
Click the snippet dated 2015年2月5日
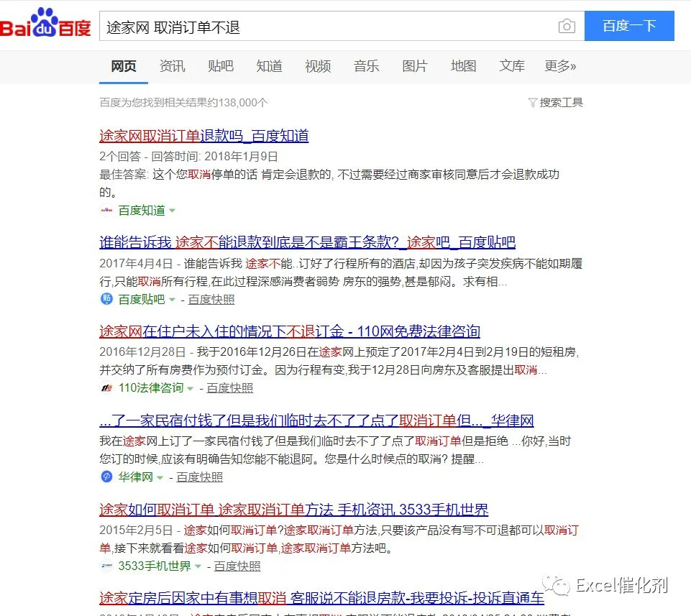click(x=339, y=539)
